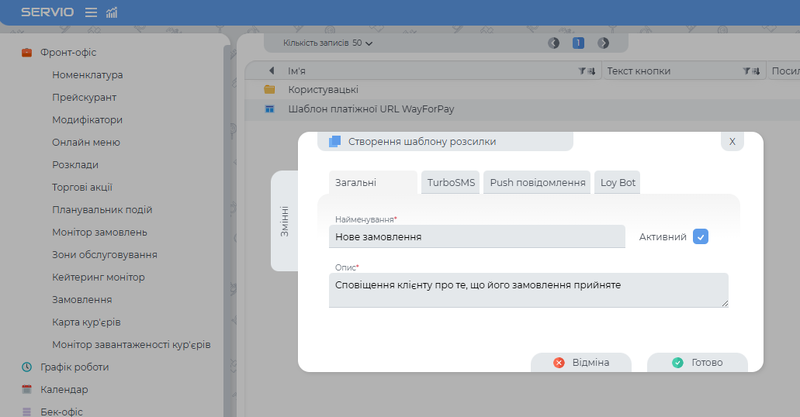Switch to the TurboSMS tab
Image resolution: width=800 pixels, height=417 pixels.
point(451,182)
